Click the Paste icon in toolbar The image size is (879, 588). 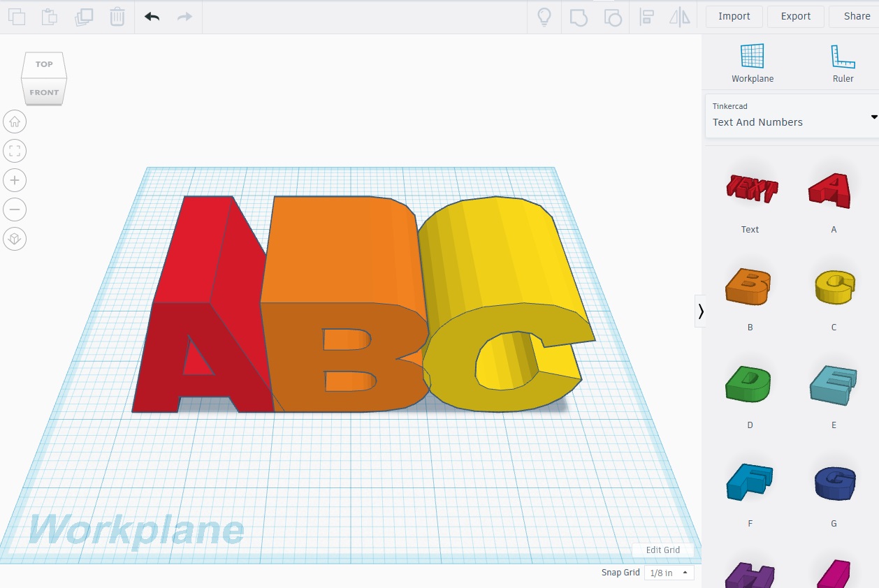50,17
